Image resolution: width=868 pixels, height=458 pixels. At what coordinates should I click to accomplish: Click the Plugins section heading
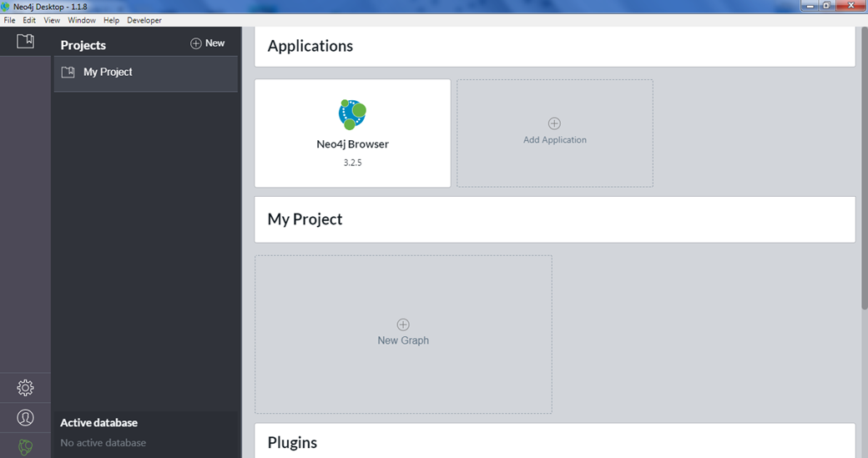coord(292,442)
